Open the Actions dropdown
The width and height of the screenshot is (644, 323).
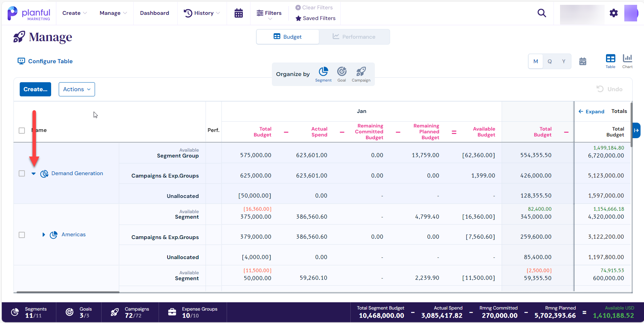coord(77,89)
